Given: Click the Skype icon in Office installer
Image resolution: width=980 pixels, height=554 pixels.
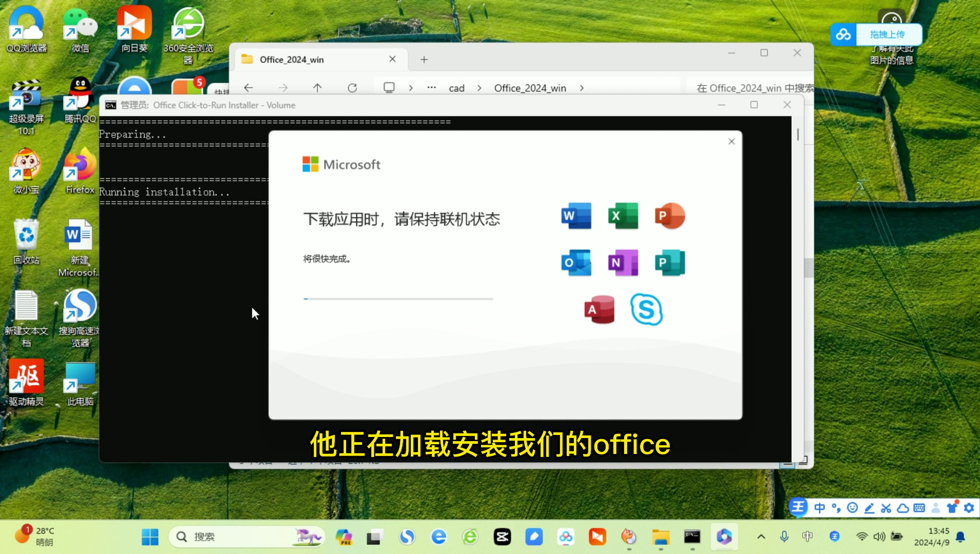Looking at the screenshot, I should click(646, 309).
